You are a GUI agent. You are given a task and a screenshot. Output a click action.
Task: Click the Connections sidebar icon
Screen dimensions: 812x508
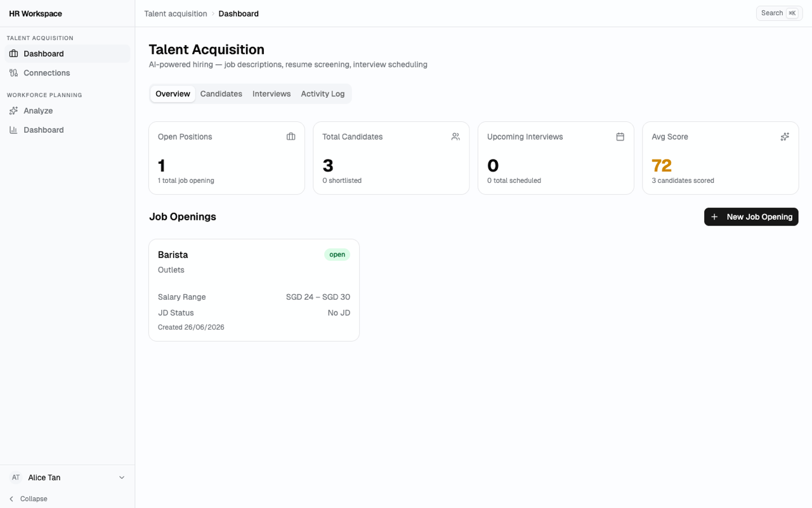13,73
